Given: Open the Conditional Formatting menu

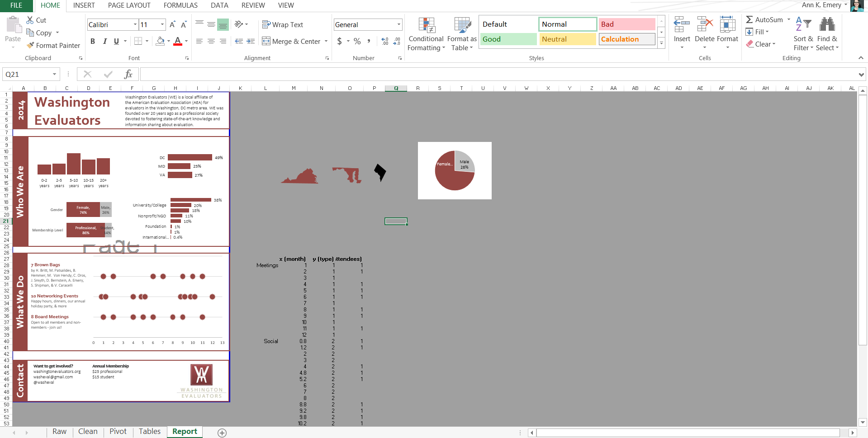Looking at the screenshot, I should tap(426, 35).
